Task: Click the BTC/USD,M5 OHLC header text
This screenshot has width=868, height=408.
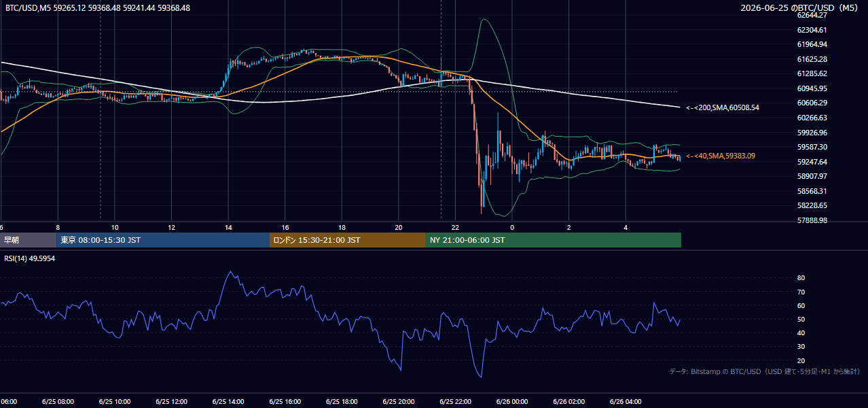Action: tap(98, 8)
